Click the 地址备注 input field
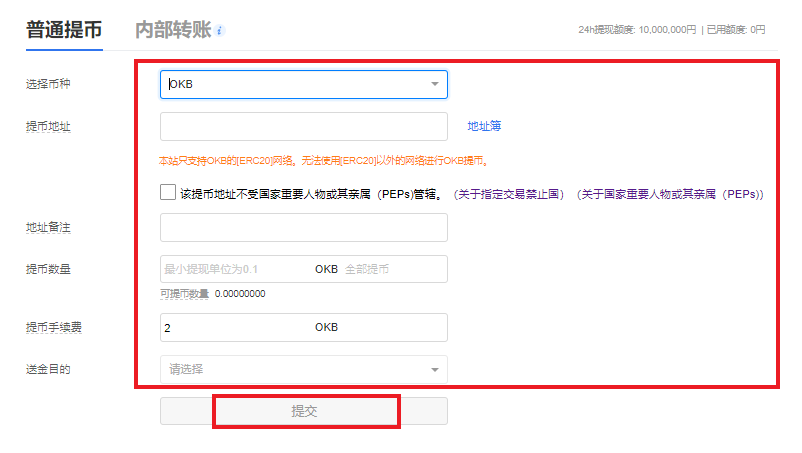This screenshot has width=802, height=453. click(x=304, y=228)
